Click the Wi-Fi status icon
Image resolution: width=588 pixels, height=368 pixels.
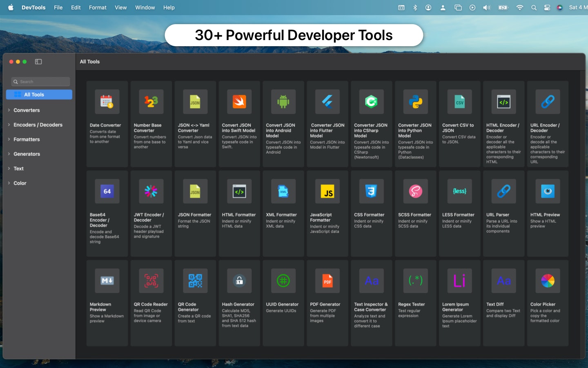[520, 7]
